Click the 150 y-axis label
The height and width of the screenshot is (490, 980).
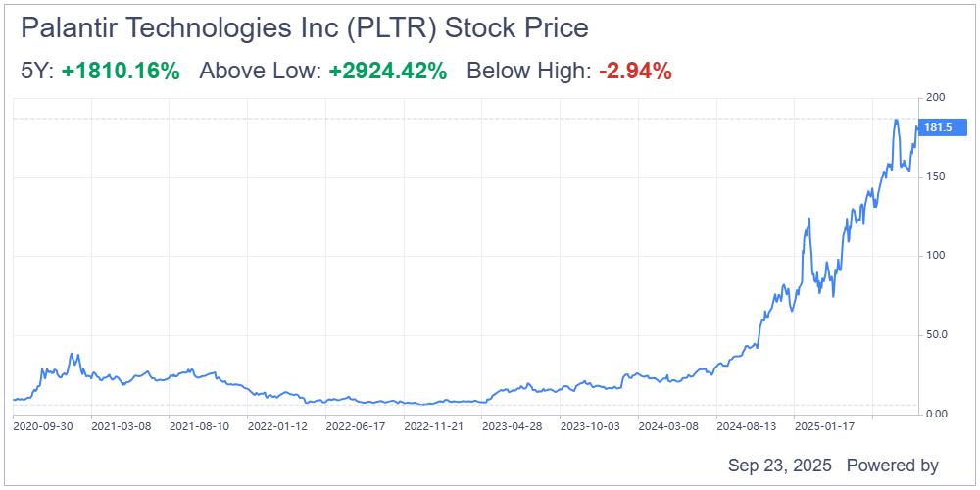coord(936,176)
